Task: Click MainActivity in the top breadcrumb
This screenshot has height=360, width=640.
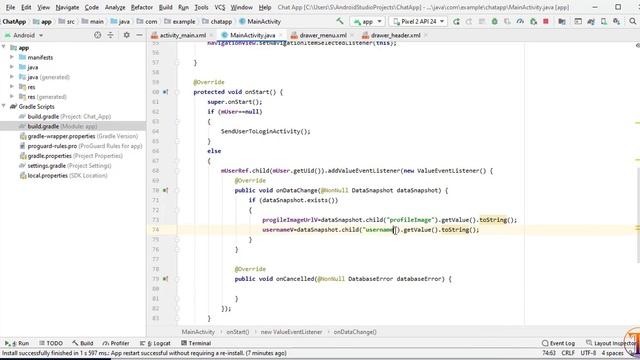Action: pos(260,22)
